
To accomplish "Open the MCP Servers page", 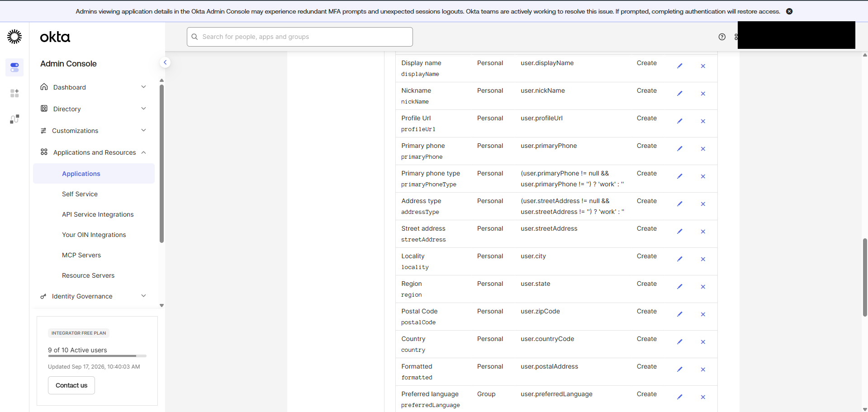I will point(81,255).
